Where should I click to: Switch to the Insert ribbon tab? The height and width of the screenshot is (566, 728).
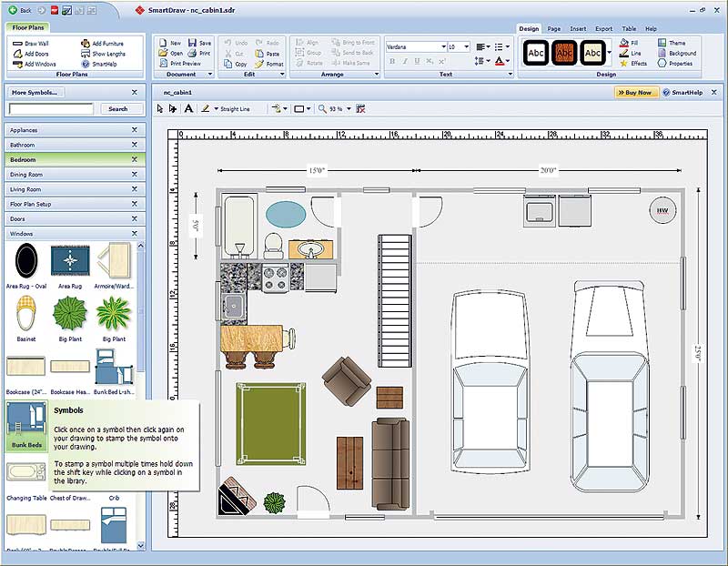click(x=578, y=29)
